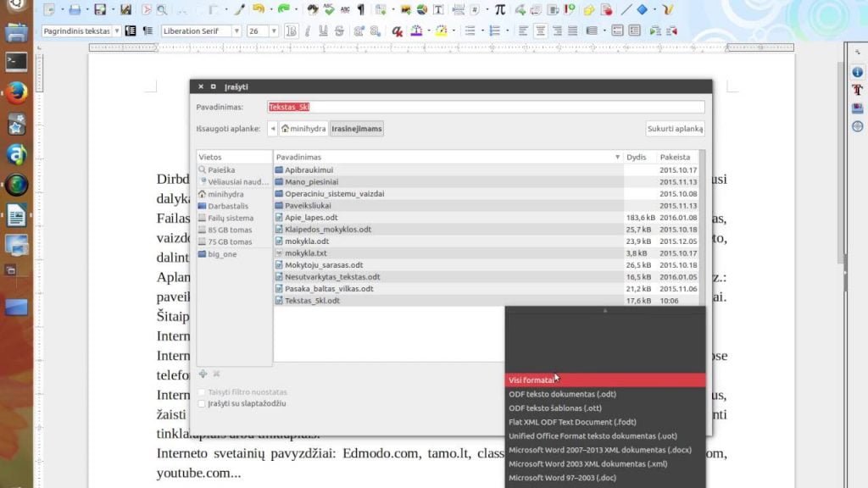Click the 'Pavadinimas' filename input field

486,107
